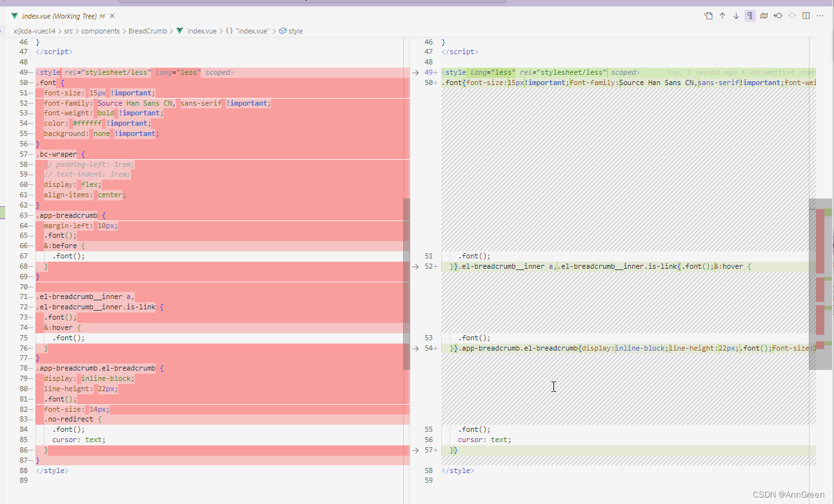Select the index.vue (Working Tree) tab
Viewport: 834px width, 504px height.
point(62,15)
